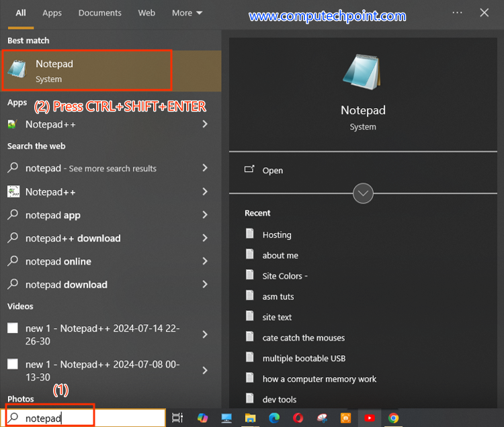The height and width of the screenshot is (427, 504).
Task: Launch Google Chrome from the taskbar
Action: (393, 418)
